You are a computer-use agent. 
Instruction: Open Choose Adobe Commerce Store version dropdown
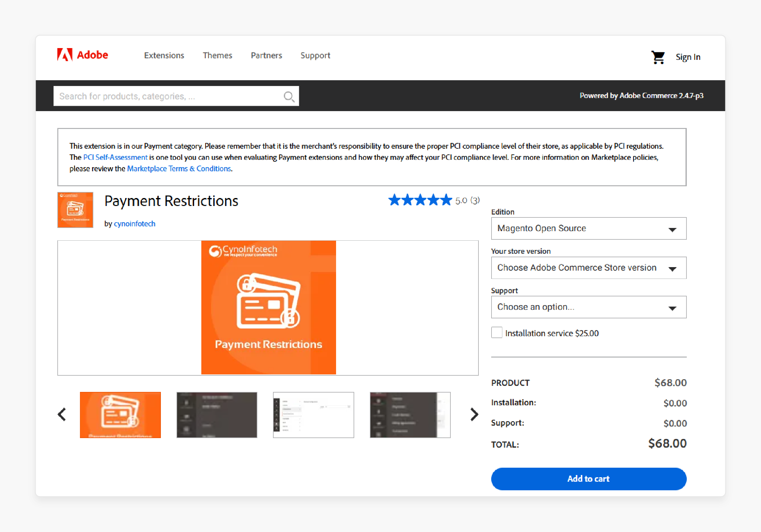(589, 268)
